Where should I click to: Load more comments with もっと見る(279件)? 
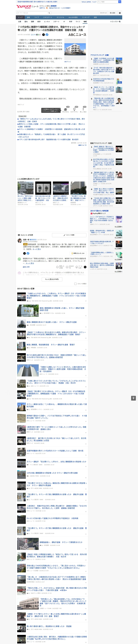52,279
